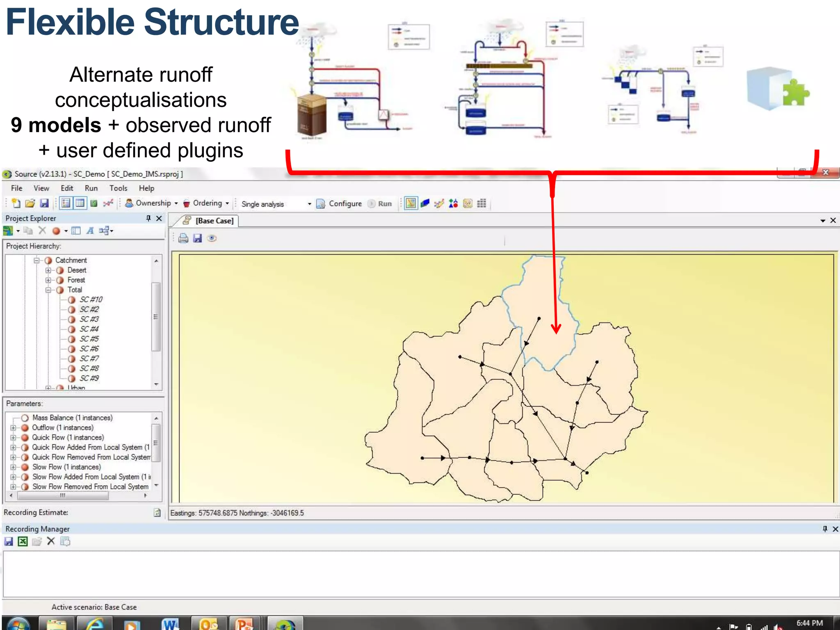Image resolution: width=840 pixels, height=630 pixels.
Task: Click the grid icon at toolbar end
Action: click(x=482, y=203)
